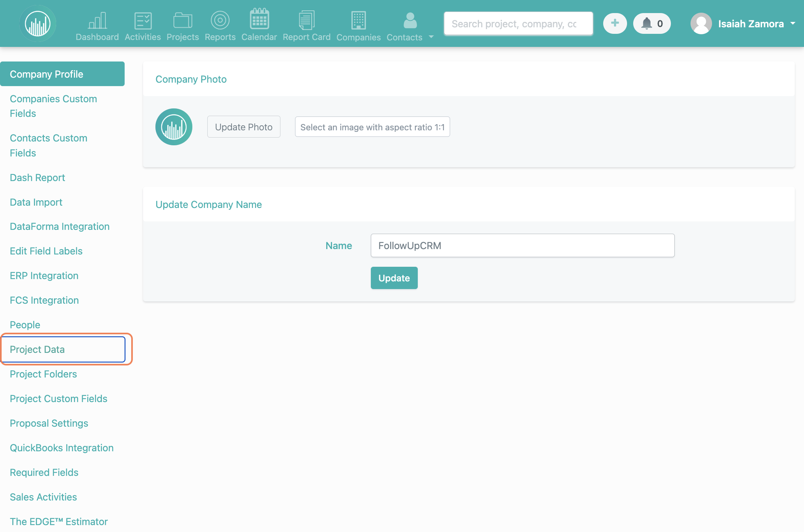Open the Projects folder icon
This screenshot has width=804, height=532.
tap(183, 20)
